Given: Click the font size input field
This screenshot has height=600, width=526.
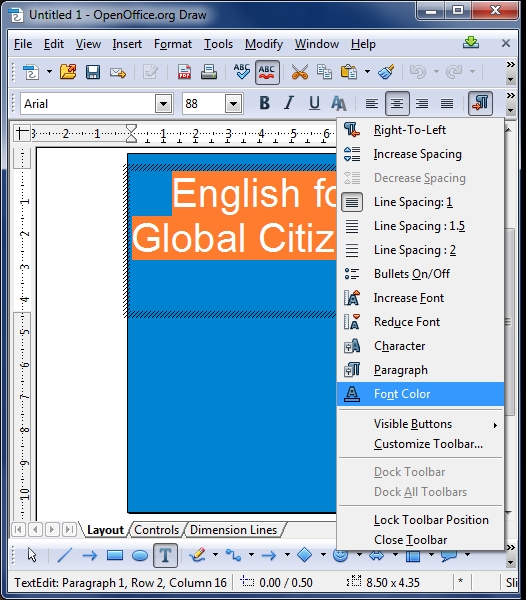Looking at the screenshot, I should click(203, 104).
